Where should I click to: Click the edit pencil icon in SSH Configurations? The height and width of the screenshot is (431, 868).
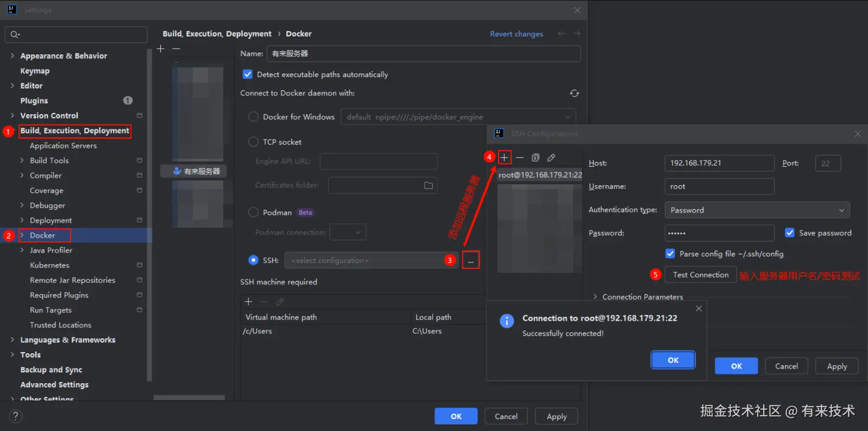click(551, 158)
